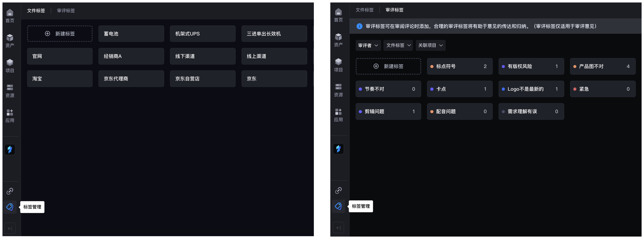Image resolution: width=644 pixels, height=239 pixels.
Task: Open the 节奏不对 review tag
Action: tap(388, 89)
